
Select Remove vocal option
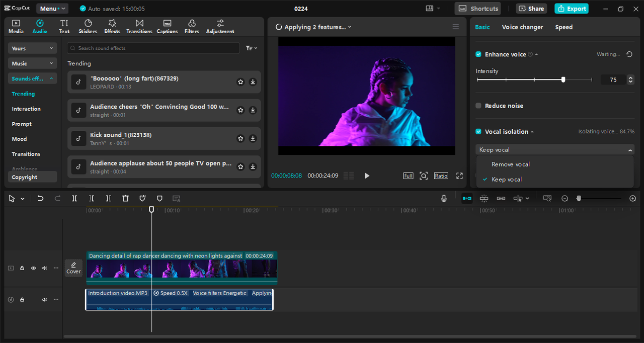point(510,164)
